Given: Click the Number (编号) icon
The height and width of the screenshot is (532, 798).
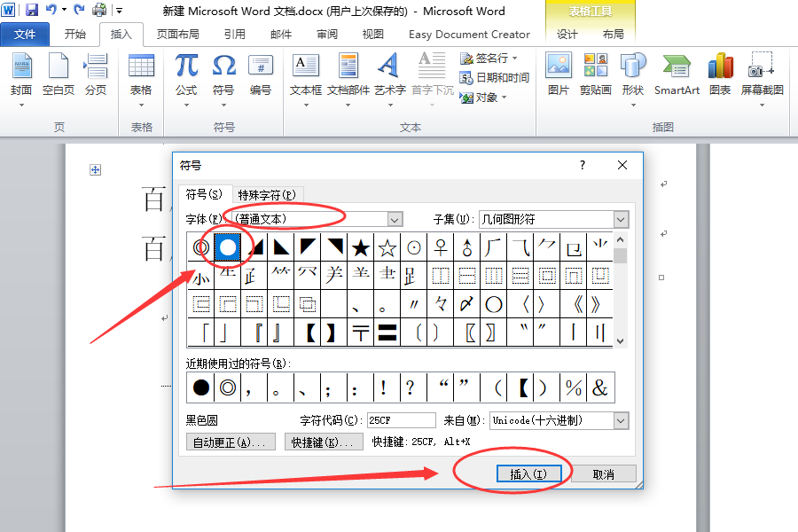Looking at the screenshot, I should pyautogui.click(x=261, y=74).
